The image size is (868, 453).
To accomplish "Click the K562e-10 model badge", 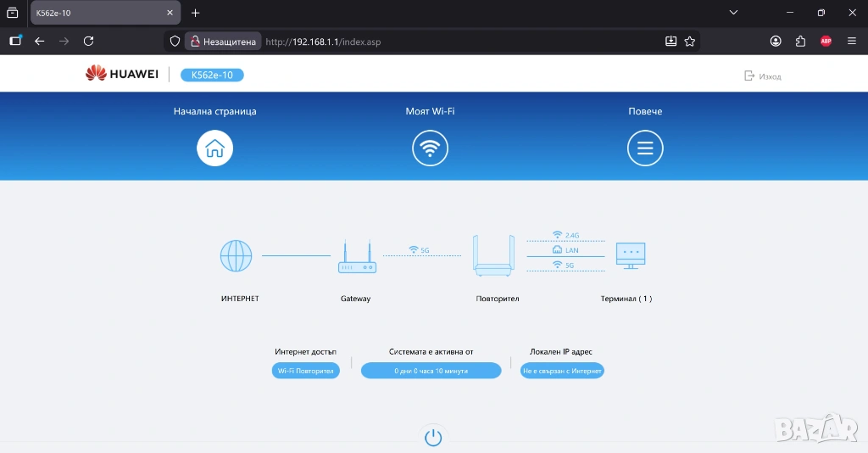I will click(212, 75).
